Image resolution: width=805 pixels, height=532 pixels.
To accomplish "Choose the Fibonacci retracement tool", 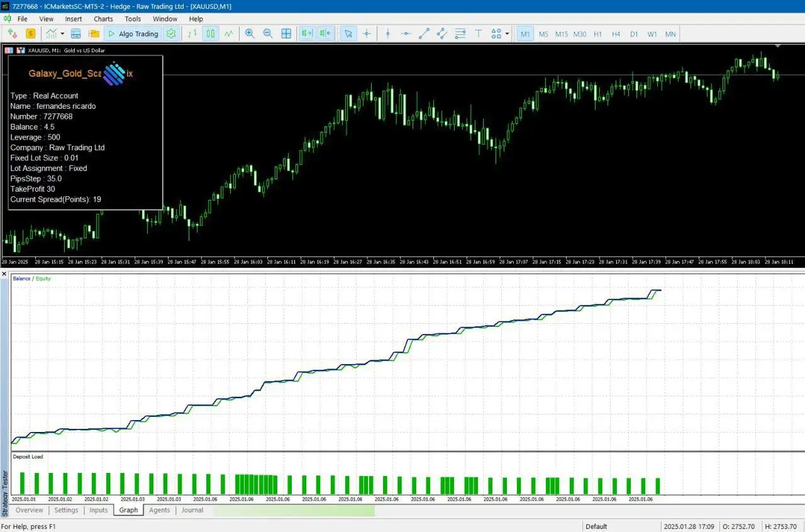I will pyautogui.click(x=460, y=34).
